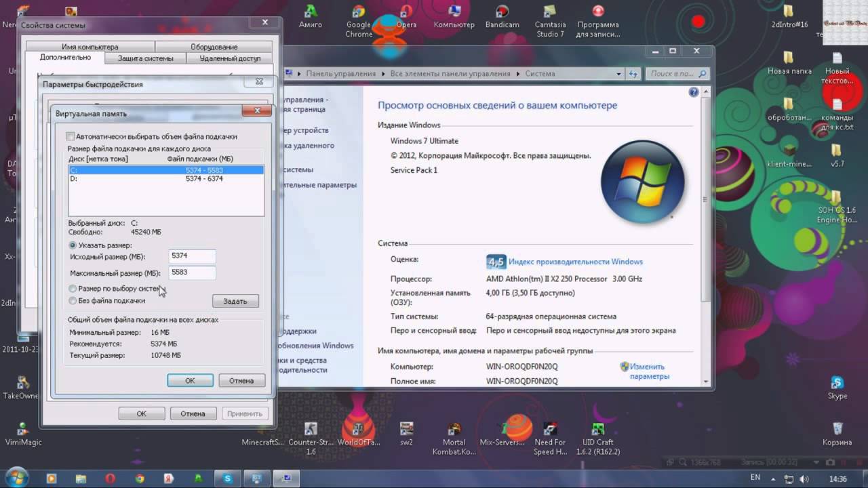Open help in the System window
This screenshot has width=868, height=488.
(x=694, y=92)
